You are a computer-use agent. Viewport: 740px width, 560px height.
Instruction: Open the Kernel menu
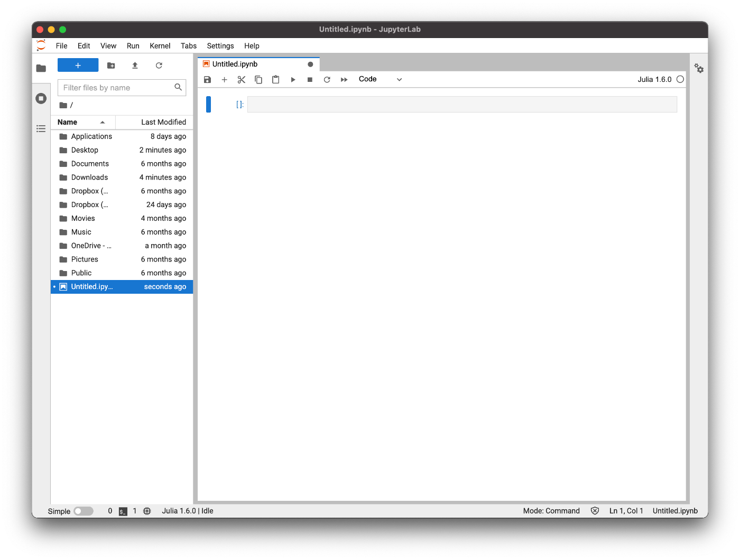[x=160, y=46]
